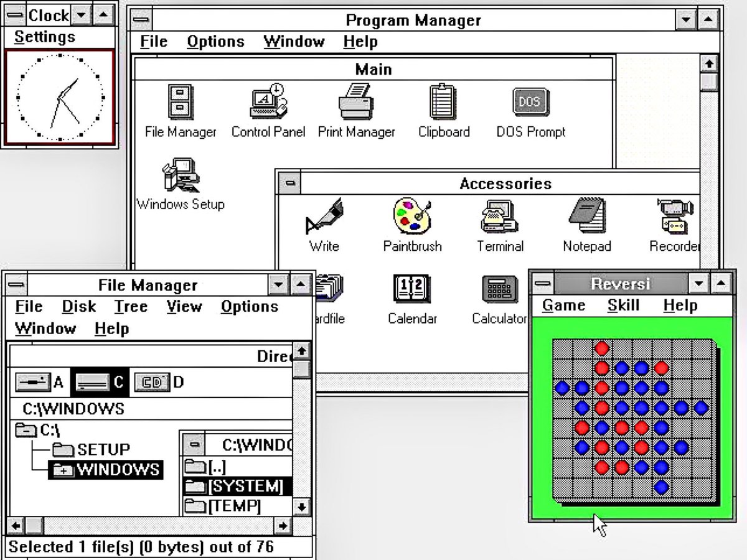The width and height of the screenshot is (747, 560).
Task: Click the analog clock face
Action: point(60,97)
